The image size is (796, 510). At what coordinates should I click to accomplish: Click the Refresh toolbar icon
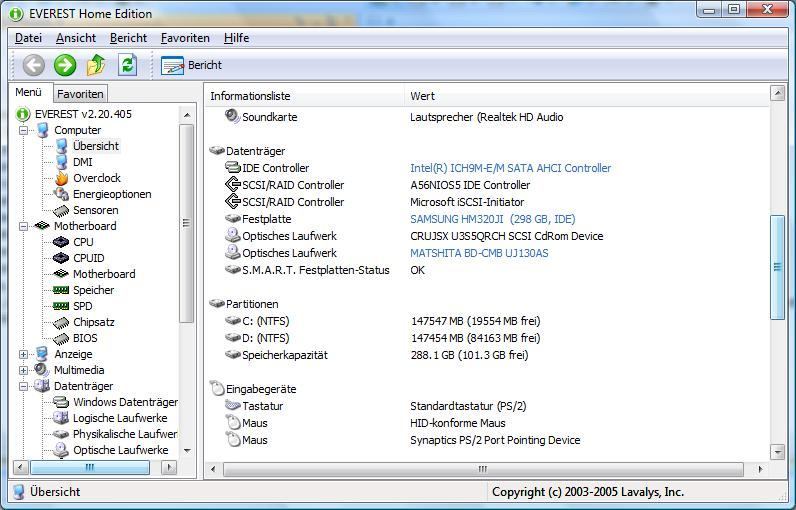127,65
